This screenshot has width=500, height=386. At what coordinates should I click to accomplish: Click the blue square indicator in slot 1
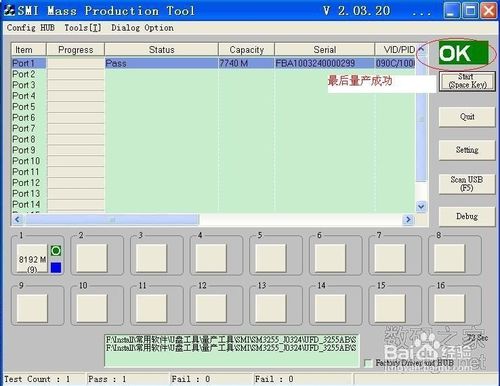tap(56, 267)
